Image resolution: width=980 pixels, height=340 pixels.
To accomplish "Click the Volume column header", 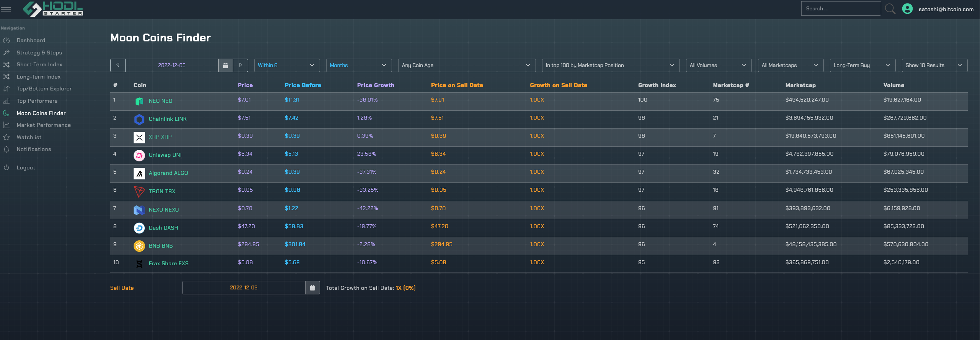I will point(894,85).
